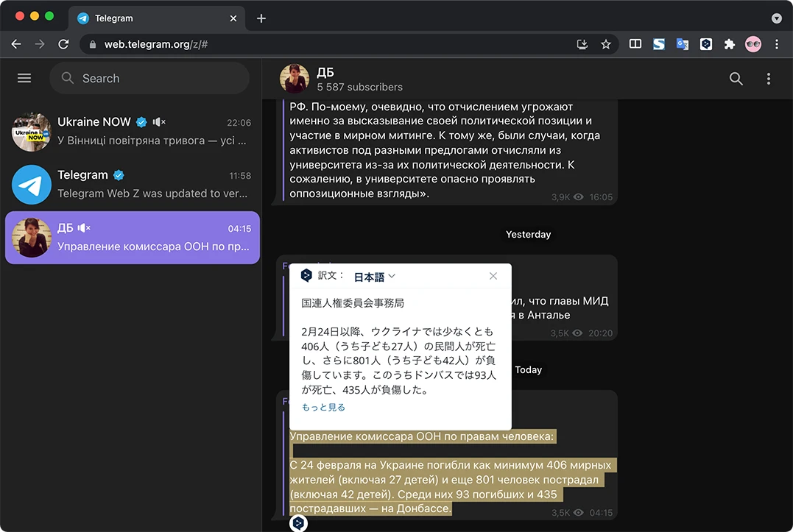
Task: Select the ДБ chat in the list
Action: click(132, 238)
